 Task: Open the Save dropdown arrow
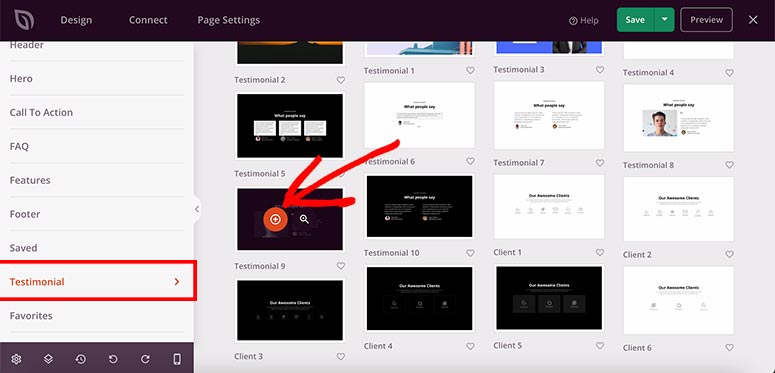click(665, 20)
